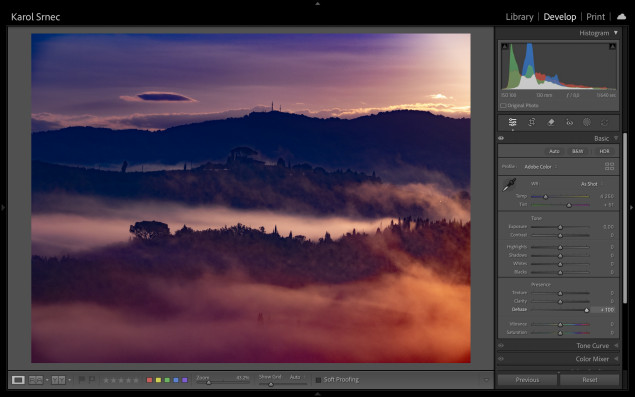Screen dimensions: 635x397
Task: Toggle Color Mixer panel visibility eye
Action: (501, 359)
